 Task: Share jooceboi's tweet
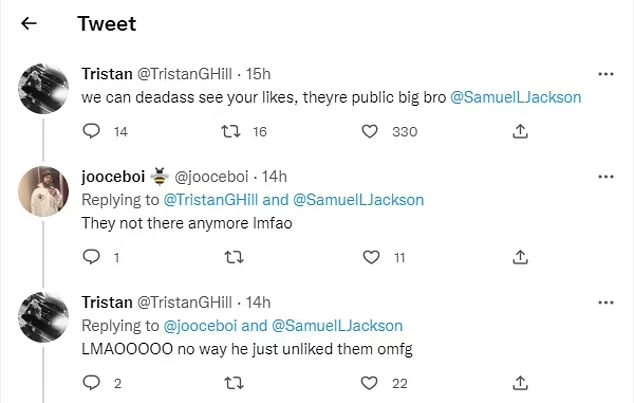(x=520, y=257)
